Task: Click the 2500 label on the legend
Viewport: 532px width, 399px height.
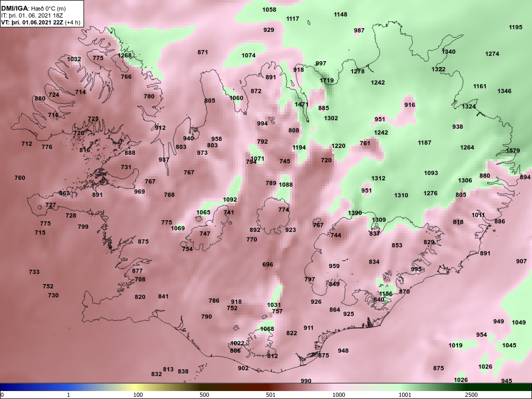Action: click(x=471, y=395)
